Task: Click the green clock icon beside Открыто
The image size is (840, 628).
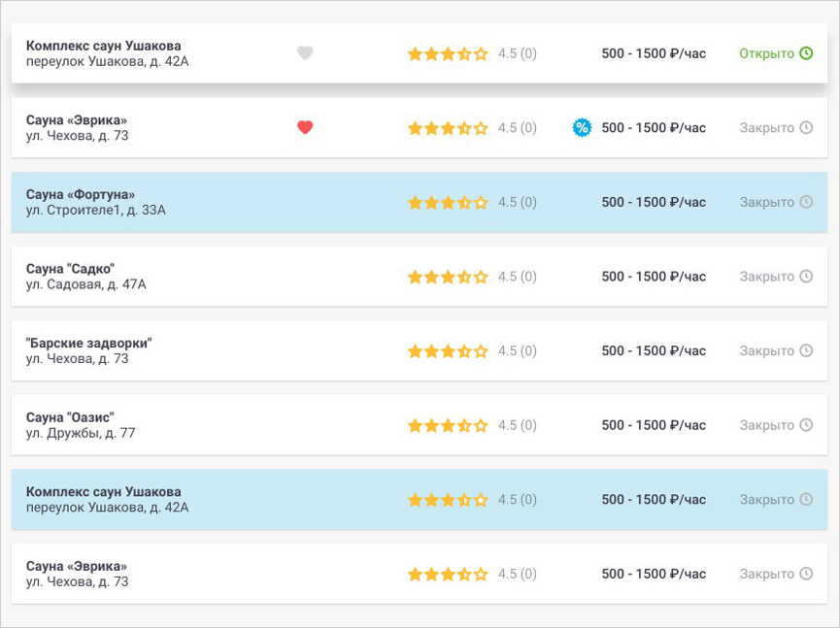Action: point(806,53)
